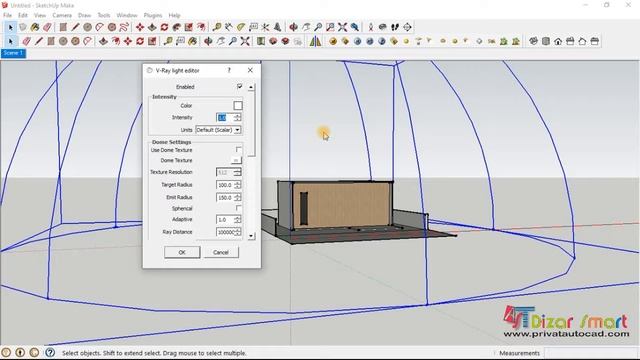
Task: Click OK in V-Ray light editor
Action: click(182, 252)
